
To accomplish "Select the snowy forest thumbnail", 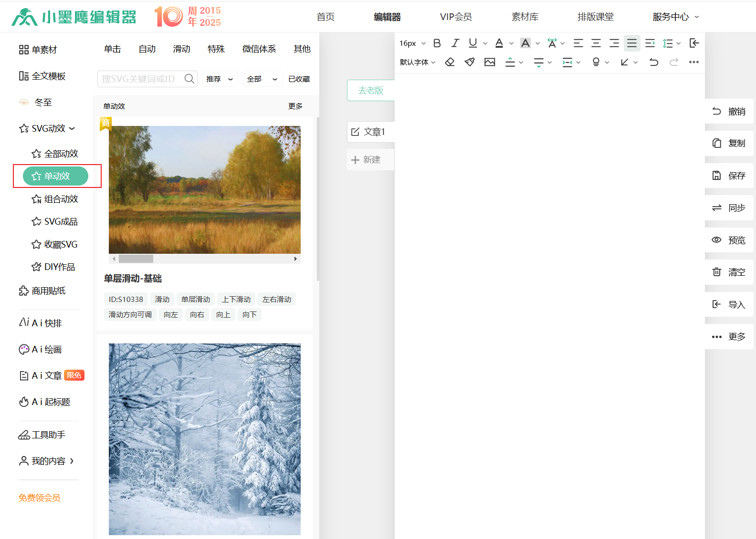I will pyautogui.click(x=205, y=439).
